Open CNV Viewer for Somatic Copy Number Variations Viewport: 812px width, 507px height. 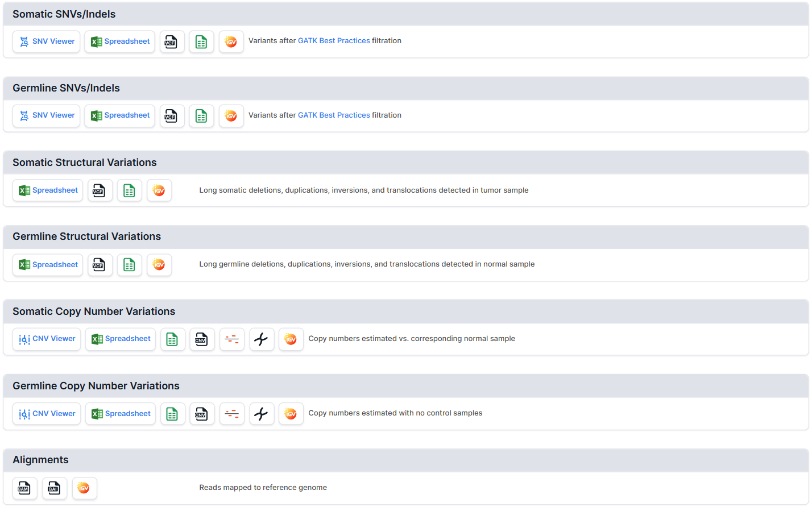(47, 339)
